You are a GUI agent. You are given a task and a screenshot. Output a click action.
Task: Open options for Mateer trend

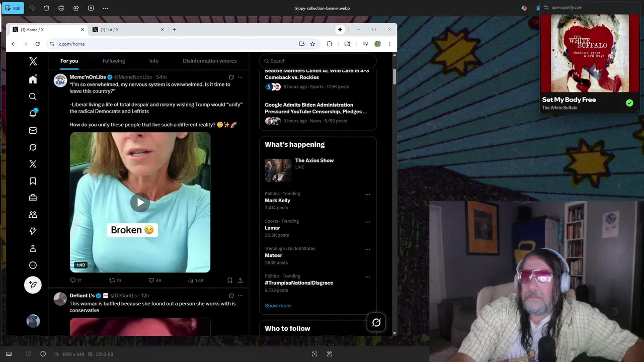pos(367,249)
